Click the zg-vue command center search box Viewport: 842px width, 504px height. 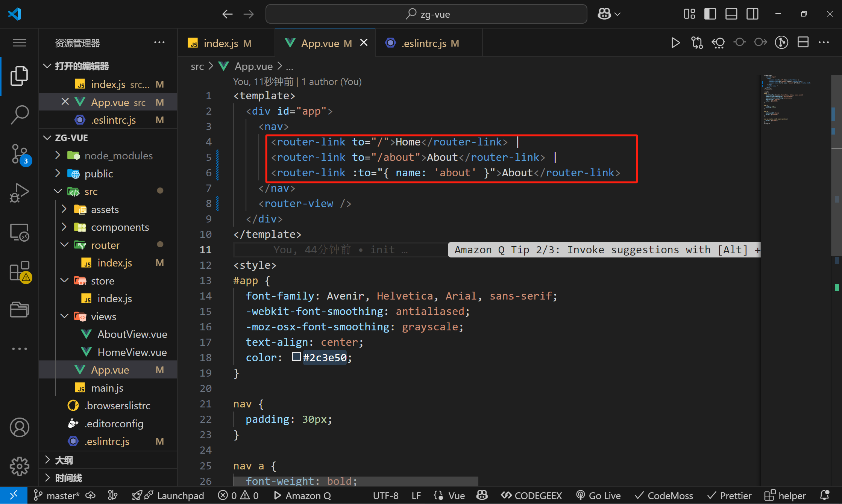point(426,14)
